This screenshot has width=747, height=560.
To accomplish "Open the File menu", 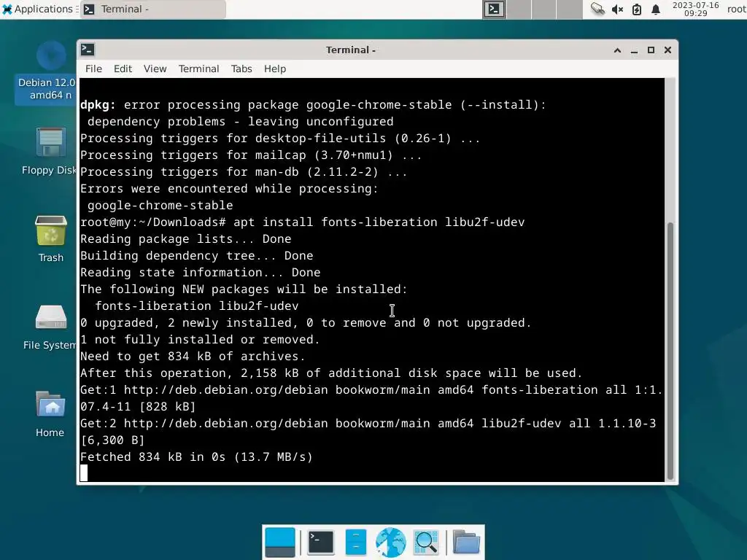I will pyautogui.click(x=93, y=69).
